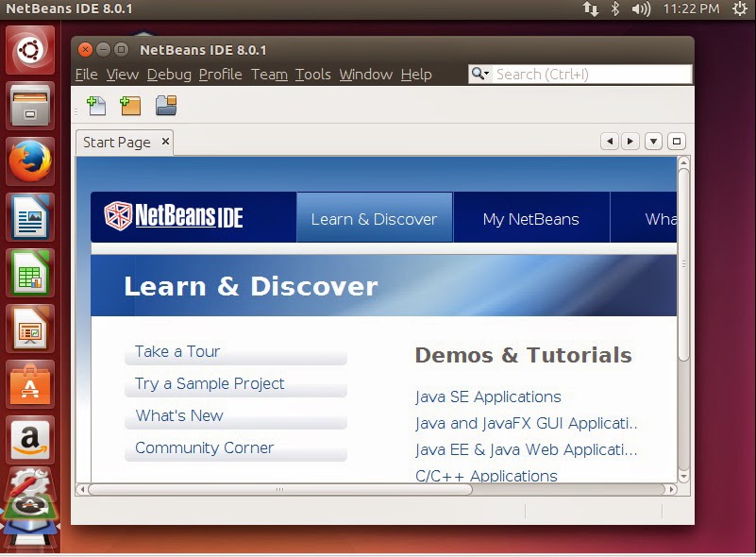Open the Files manager in launcher
The height and width of the screenshot is (557, 756).
point(30,106)
